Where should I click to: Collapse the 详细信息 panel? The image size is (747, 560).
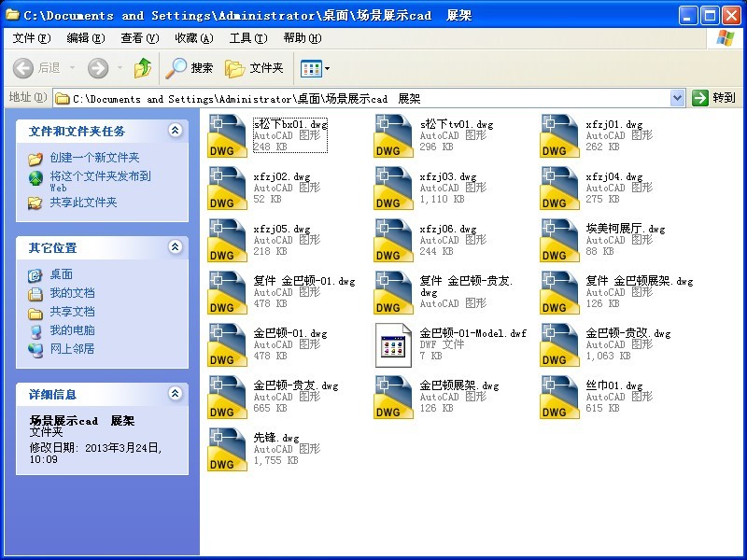tap(175, 395)
